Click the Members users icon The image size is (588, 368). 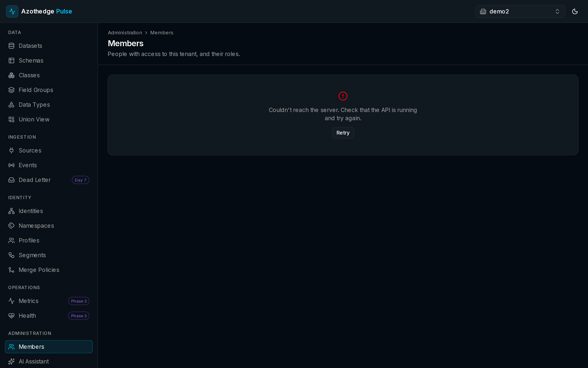11,347
